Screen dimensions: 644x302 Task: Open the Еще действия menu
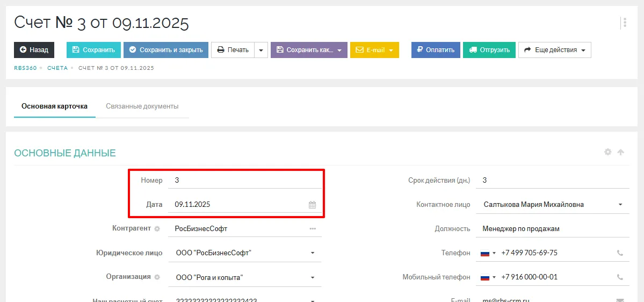[x=554, y=50]
